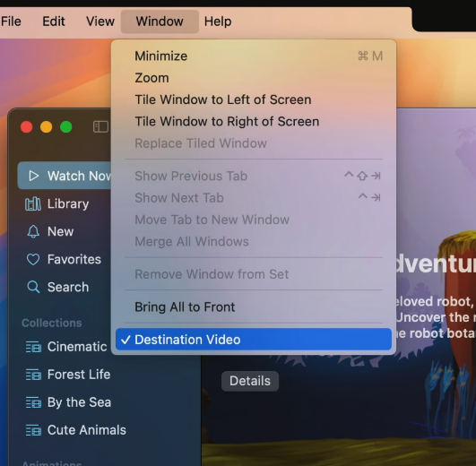Click the Library books icon
Image resolution: width=476 pixels, height=466 pixels.
(x=33, y=204)
